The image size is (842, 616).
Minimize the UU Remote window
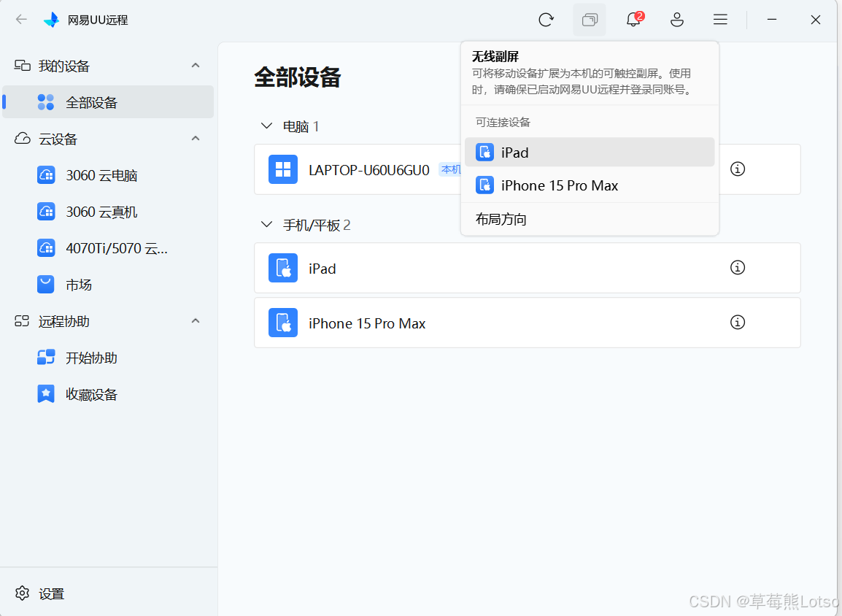(x=772, y=20)
